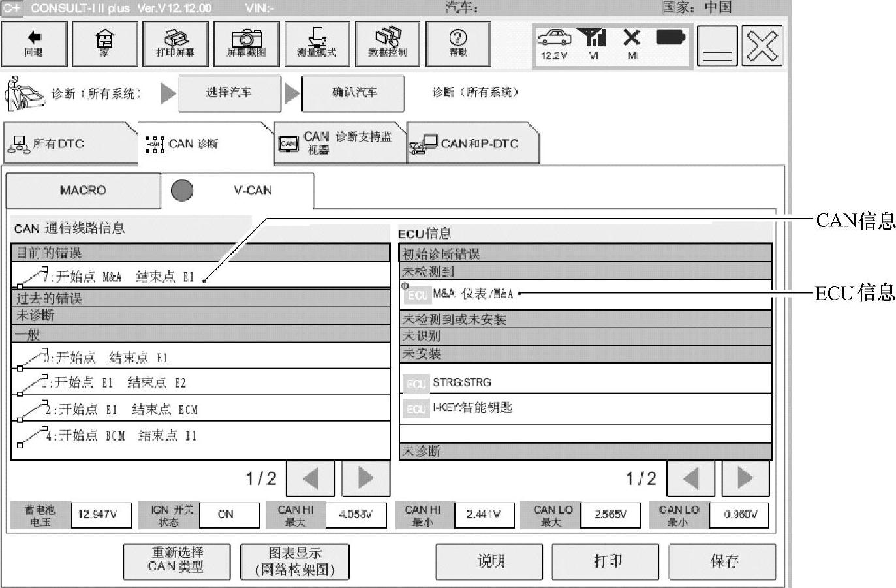Select line 1: 开始点 E1 结束点 E2
This screenshot has width=896, height=588.
click(200, 382)
